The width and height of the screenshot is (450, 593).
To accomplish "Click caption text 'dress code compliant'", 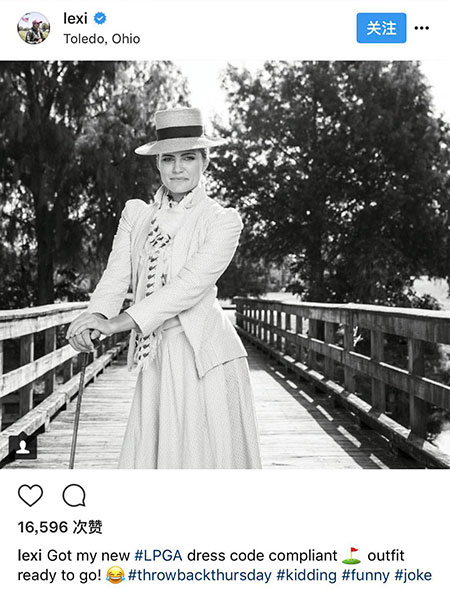I will point(262,556).
